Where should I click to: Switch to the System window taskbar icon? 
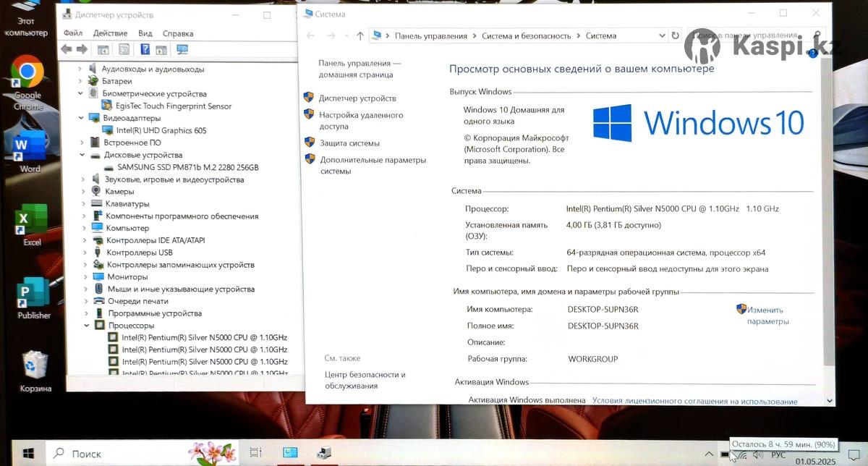click(x=290, y=454)
